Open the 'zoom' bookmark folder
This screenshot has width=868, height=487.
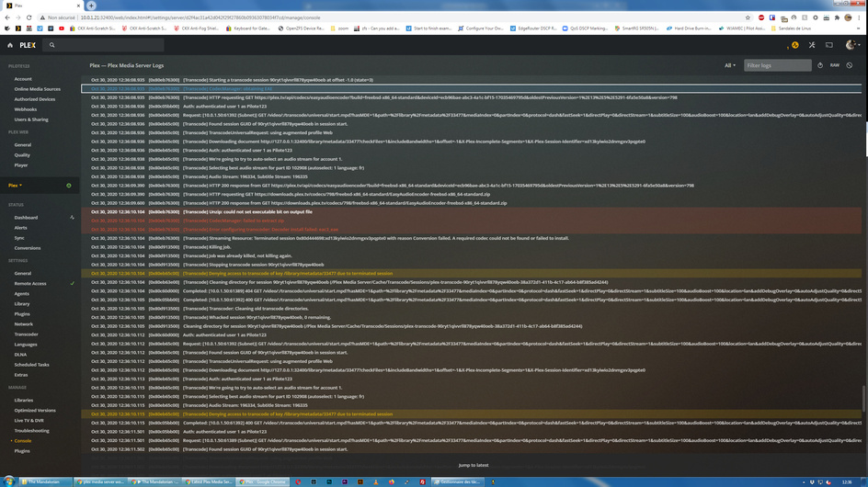(x=339, y=28)
